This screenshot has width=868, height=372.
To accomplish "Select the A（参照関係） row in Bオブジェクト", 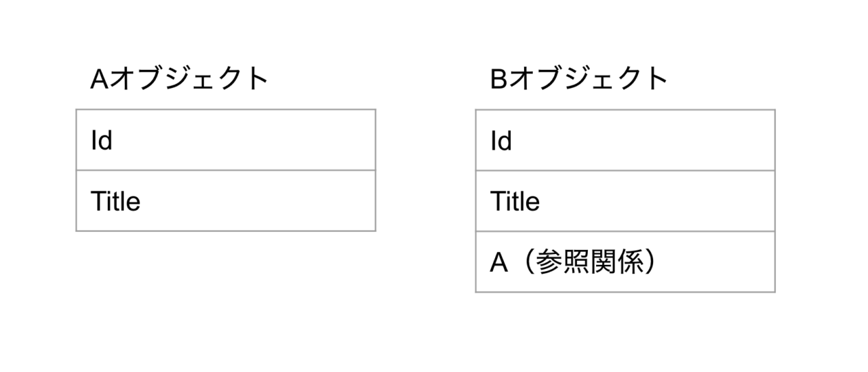I will coord(625,262).
